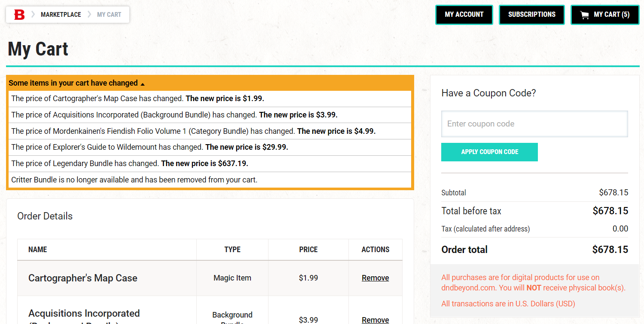The height and width of the screenshot is (324, 644).
Task: Click Mordenkainen's Fiendish Folio price notice
Action: (x=210, y=131)
